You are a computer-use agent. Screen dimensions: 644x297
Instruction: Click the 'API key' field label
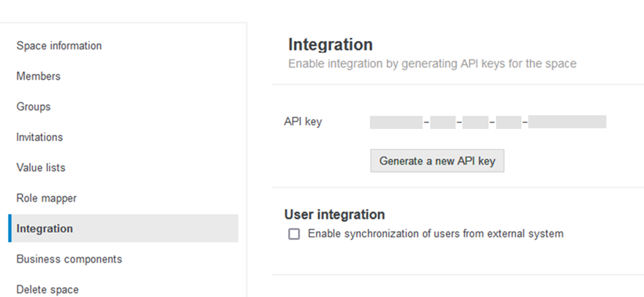303,122
